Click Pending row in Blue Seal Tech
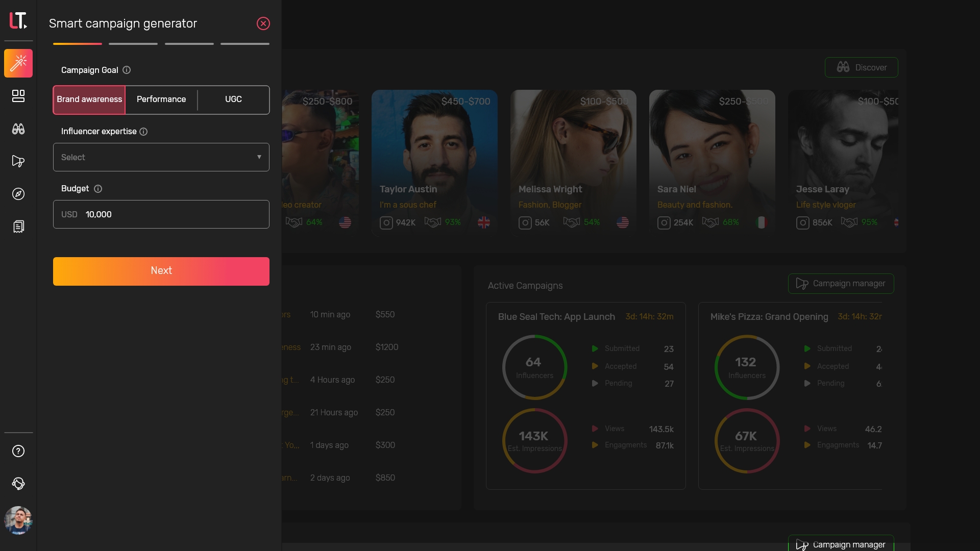The image size is (980, 551). click(632, 384)
